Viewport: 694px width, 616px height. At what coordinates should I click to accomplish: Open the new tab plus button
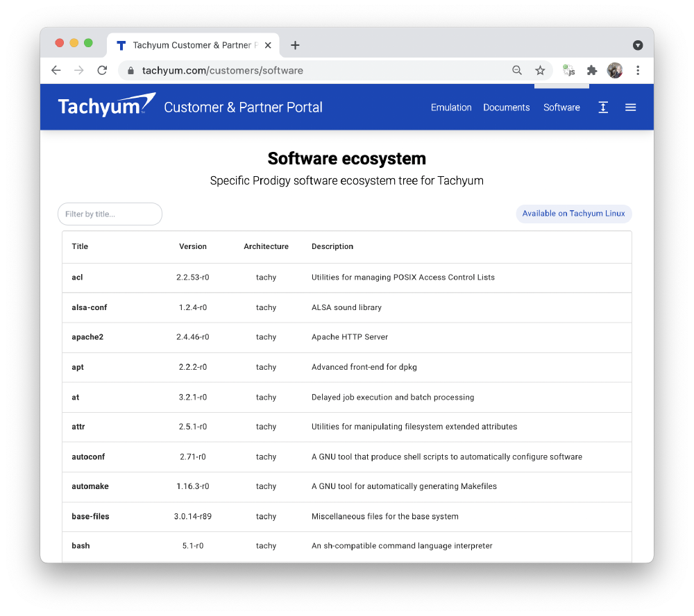[x=295, y=44]
